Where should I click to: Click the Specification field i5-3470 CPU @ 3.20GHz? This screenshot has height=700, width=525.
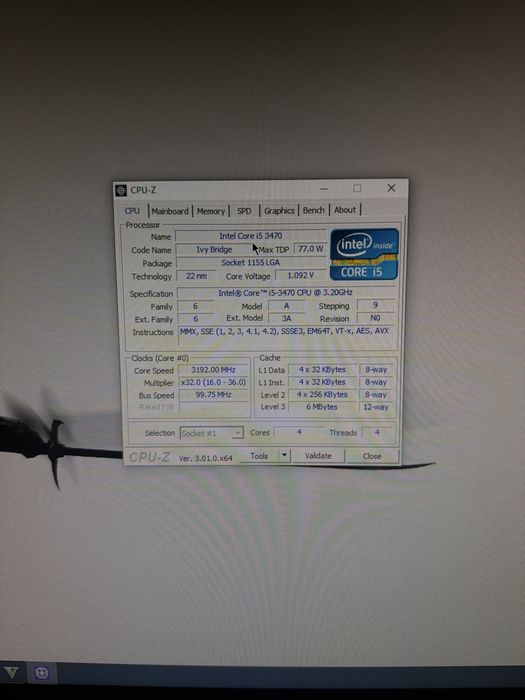click(286, 293)
